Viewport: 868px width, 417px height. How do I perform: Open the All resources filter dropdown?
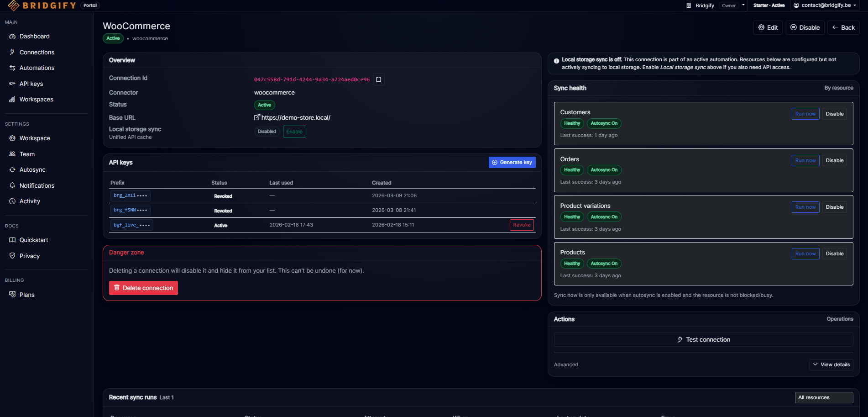click(823, 397)
